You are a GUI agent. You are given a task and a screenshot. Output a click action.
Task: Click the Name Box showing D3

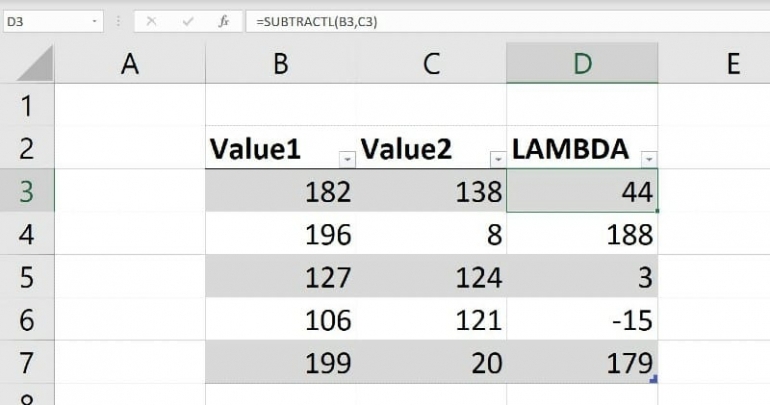pos(45,21)
